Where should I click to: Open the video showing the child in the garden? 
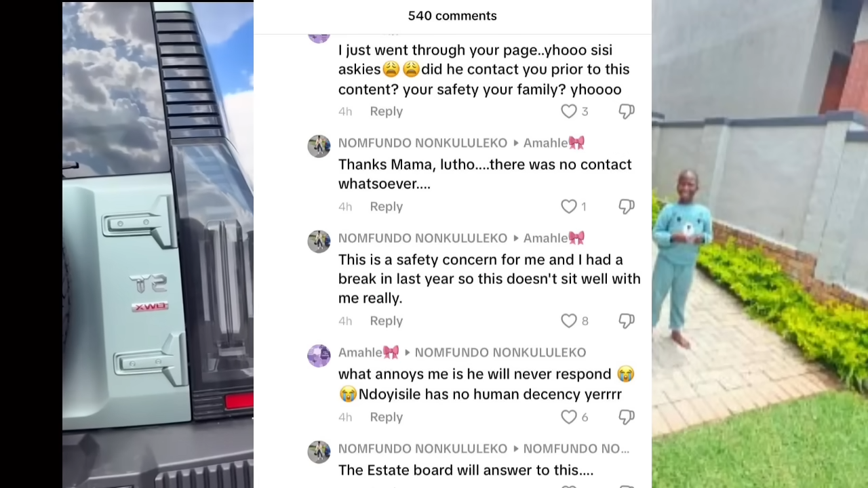pos(759,244)
